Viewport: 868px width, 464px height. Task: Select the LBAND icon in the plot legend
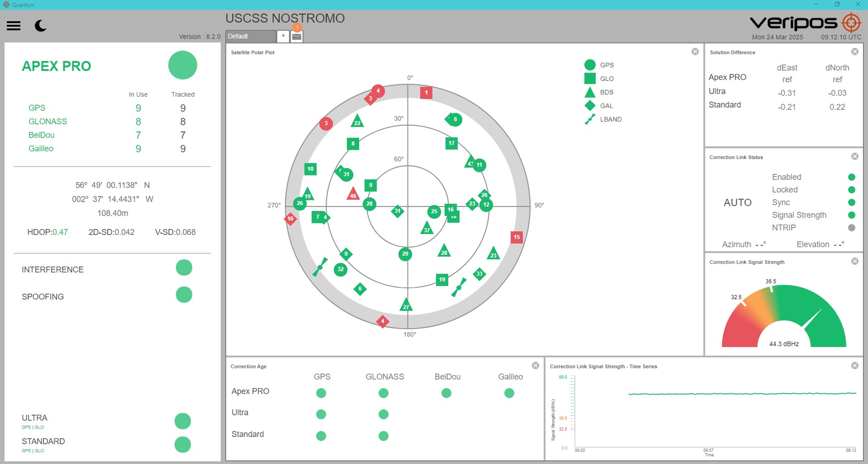pyautogui.click(x=589, y=119)
